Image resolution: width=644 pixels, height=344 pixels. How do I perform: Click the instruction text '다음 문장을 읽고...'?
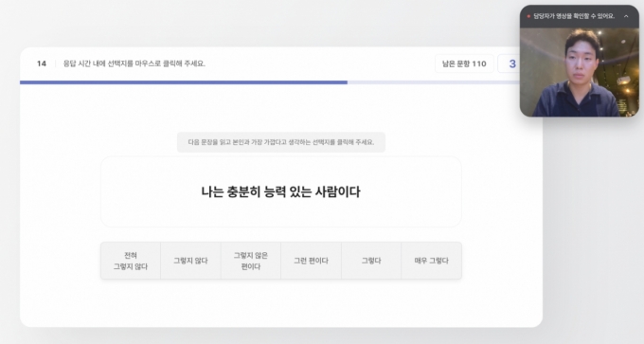[x=281, y=142]
